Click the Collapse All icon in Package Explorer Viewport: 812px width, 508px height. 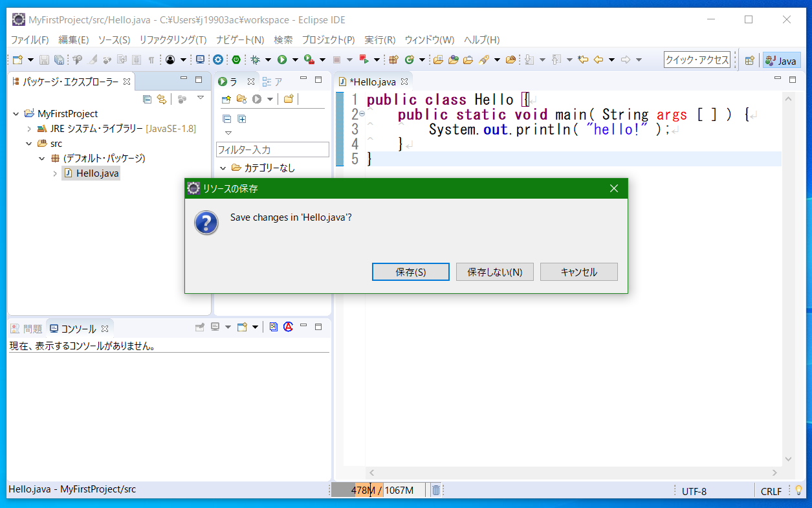point(148,99)
